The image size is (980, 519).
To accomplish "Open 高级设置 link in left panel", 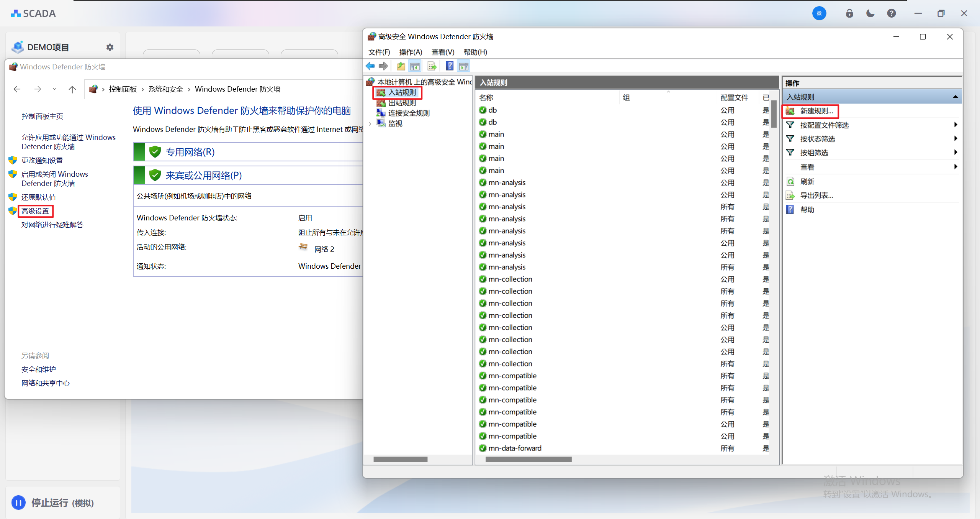I will tap(35, 211).
